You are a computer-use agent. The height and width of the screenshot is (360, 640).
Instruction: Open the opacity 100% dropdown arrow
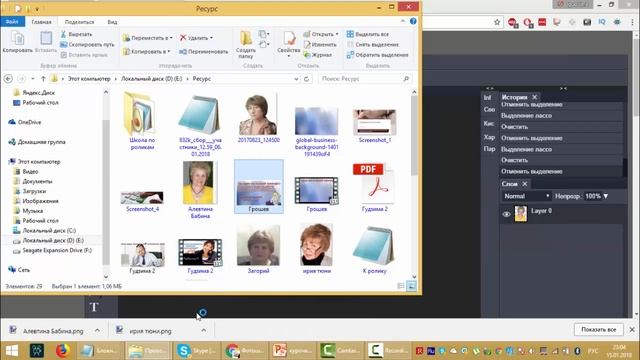(606, 196)
